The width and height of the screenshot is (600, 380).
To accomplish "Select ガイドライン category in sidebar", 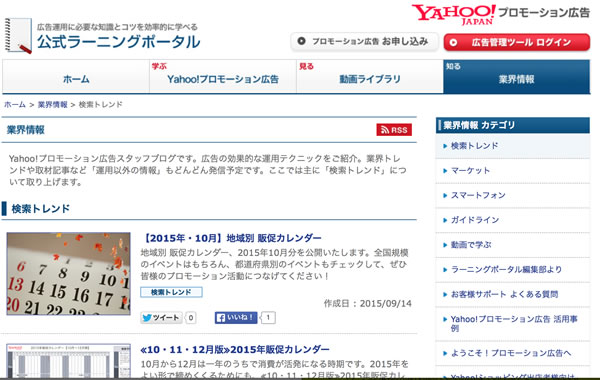I will pos(513,220).
